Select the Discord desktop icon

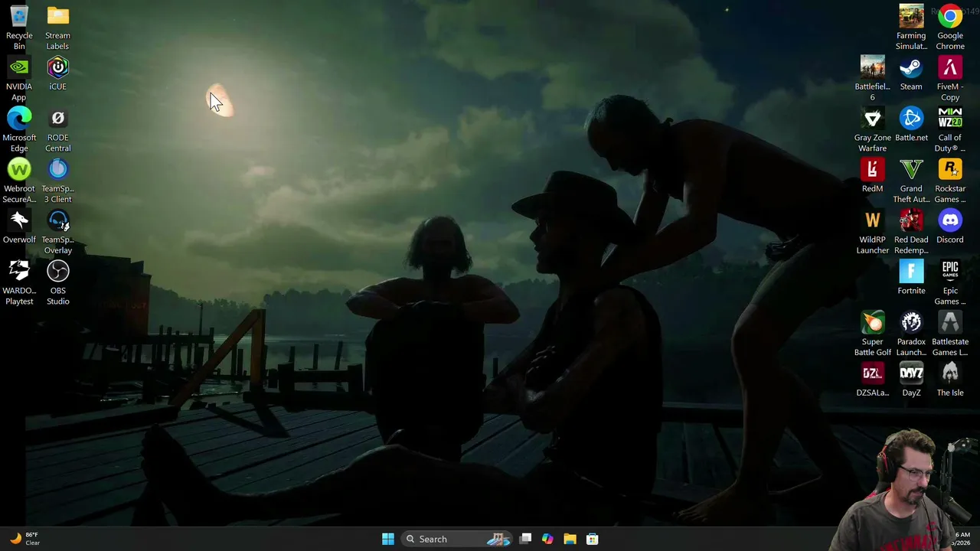(950, 227)
